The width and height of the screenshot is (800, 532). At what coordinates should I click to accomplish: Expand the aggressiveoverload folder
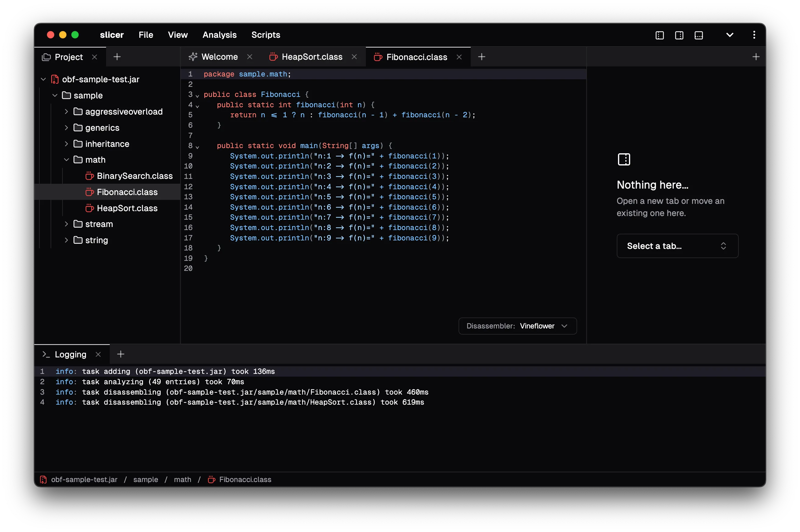click(x=66, y=112)
